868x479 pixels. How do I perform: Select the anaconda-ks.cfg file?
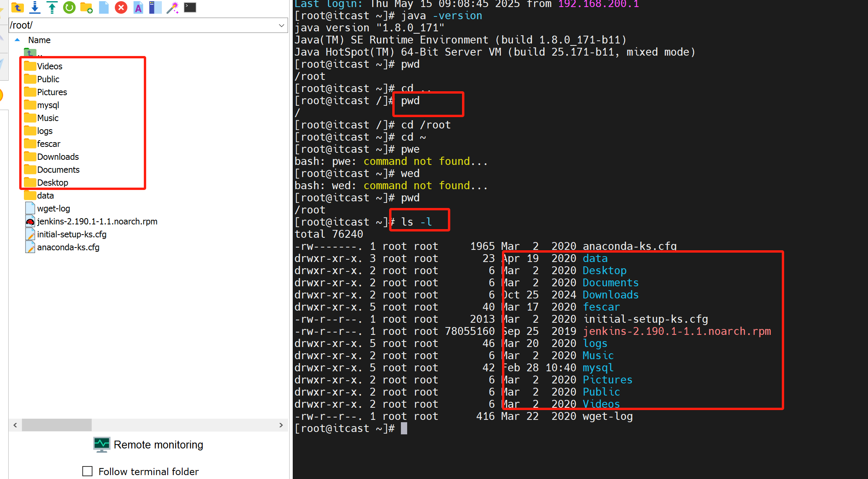click(x=68, y=247)
